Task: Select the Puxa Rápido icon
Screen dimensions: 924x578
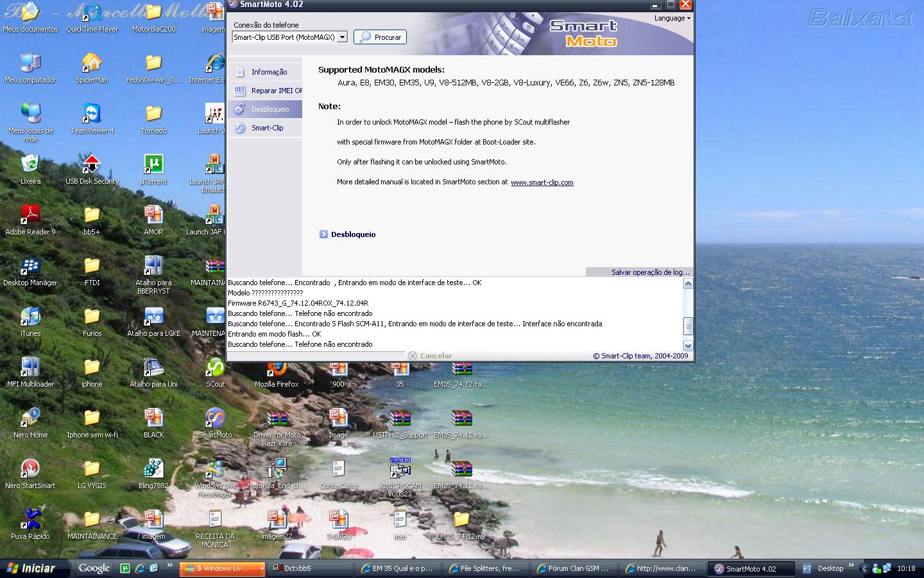Action: point(30,525)
